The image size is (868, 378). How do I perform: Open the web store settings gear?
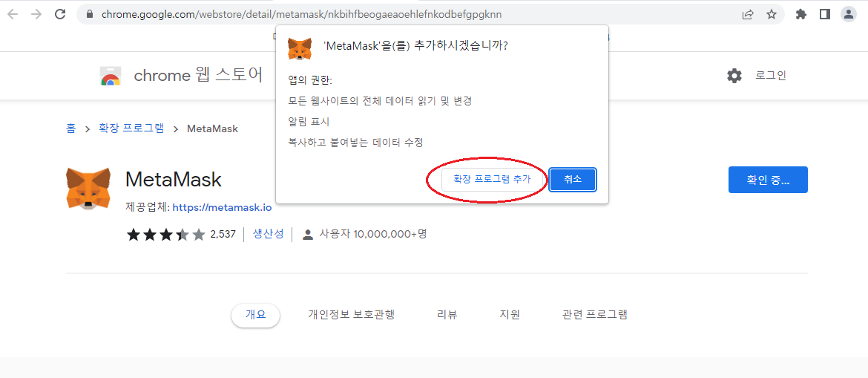(734, 76)
